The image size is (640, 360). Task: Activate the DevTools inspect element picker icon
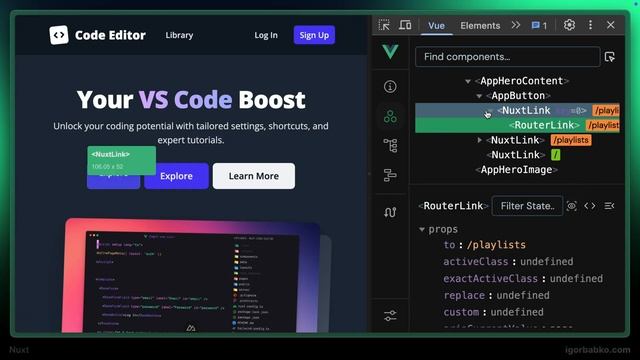(384, 25)
